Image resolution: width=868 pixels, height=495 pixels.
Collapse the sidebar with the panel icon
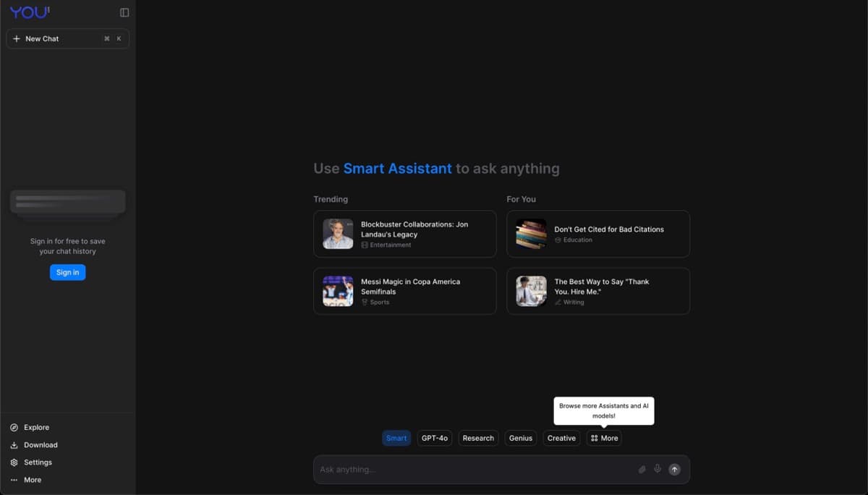tap(124, 12)
